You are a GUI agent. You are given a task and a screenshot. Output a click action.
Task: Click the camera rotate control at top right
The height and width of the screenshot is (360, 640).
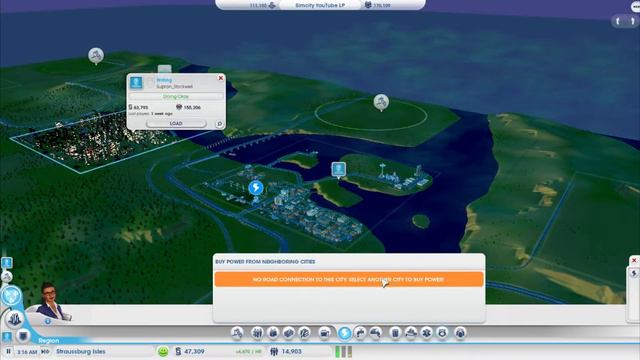pos(625,21)
